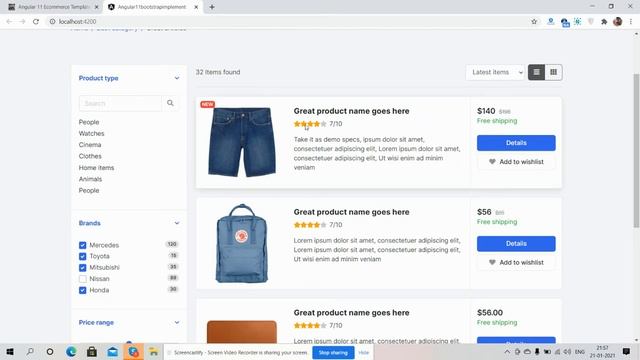
Task: Click Stop sharing in Screencastify bar
Action: tap(333, 353)
